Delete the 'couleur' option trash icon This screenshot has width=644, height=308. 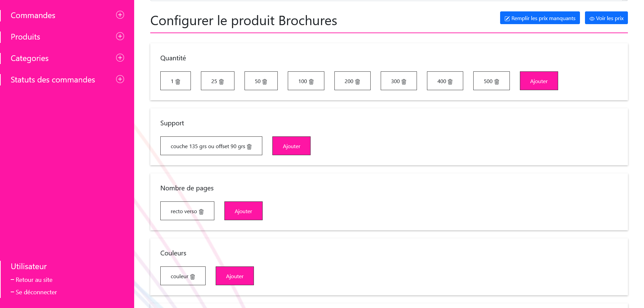point(192,276)
